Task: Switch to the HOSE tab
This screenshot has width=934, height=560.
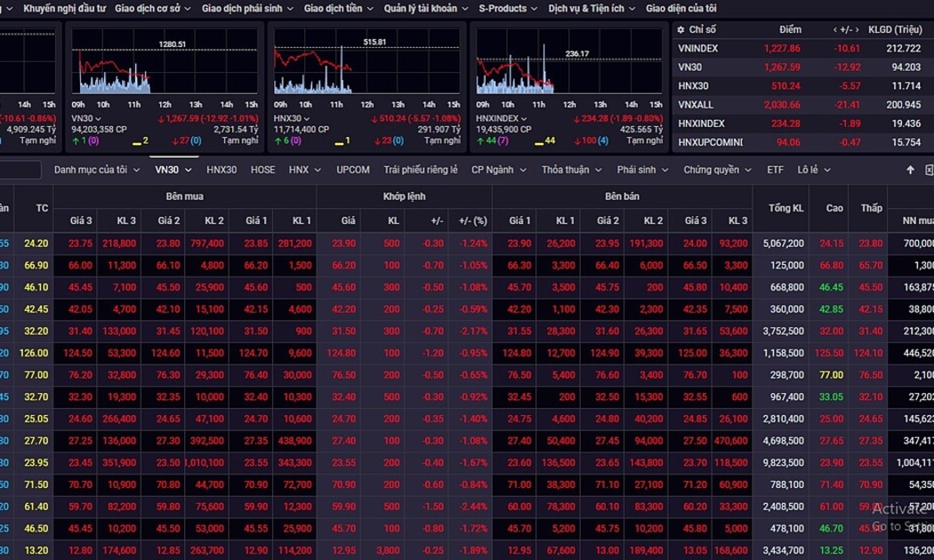Action: click(262, 170)
